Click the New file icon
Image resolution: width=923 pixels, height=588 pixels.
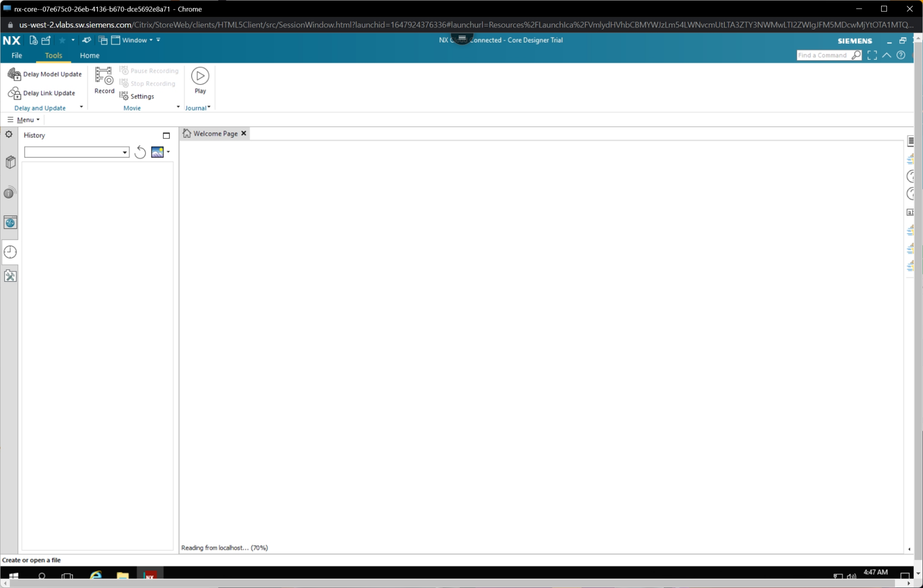pyautogui.click(x=33, y=40)
